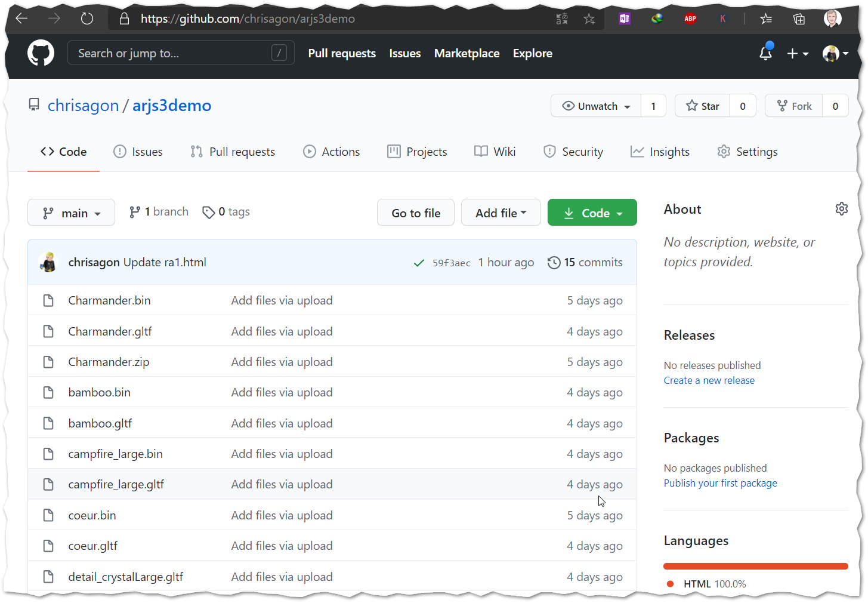This screenshot has width=868, height=603.
Task: Click the chrisagon commit author avatar
Action: tap(48, 262)
